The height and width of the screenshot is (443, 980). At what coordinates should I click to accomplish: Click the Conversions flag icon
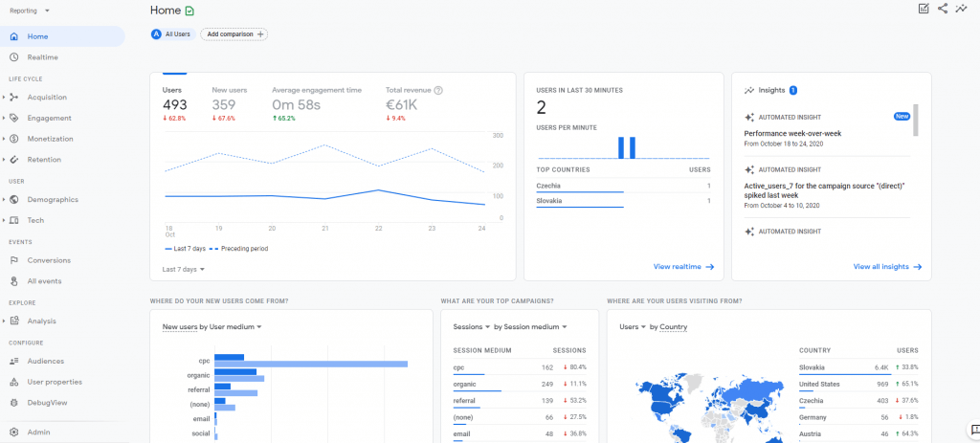tap(13, 260)
